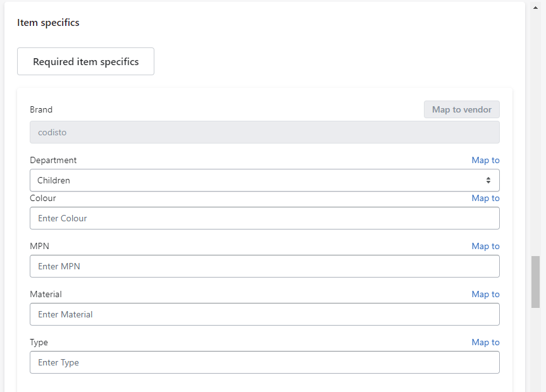Click Map to link beside Type
This screenshot has width=546, height=392.
[x=485, y=342]
